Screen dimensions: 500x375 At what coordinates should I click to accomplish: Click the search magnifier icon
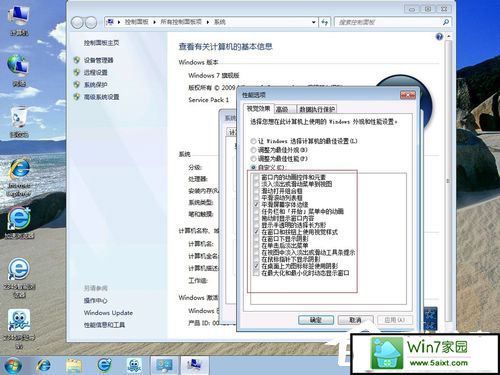(x=446, y=22)
